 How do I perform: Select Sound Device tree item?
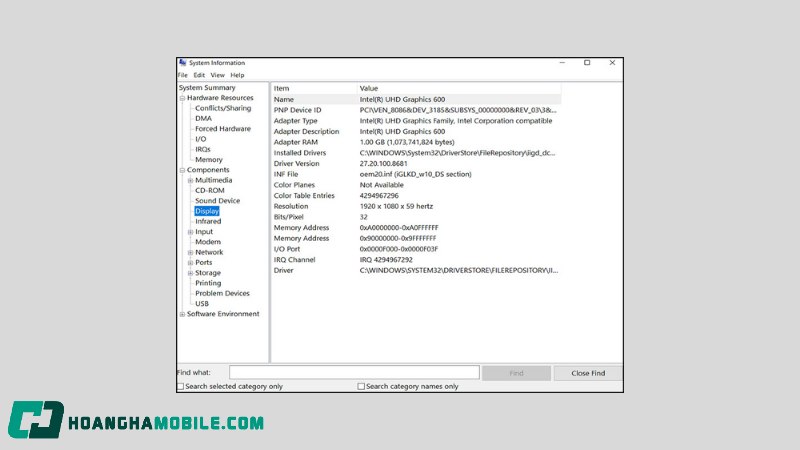(217, 201)
